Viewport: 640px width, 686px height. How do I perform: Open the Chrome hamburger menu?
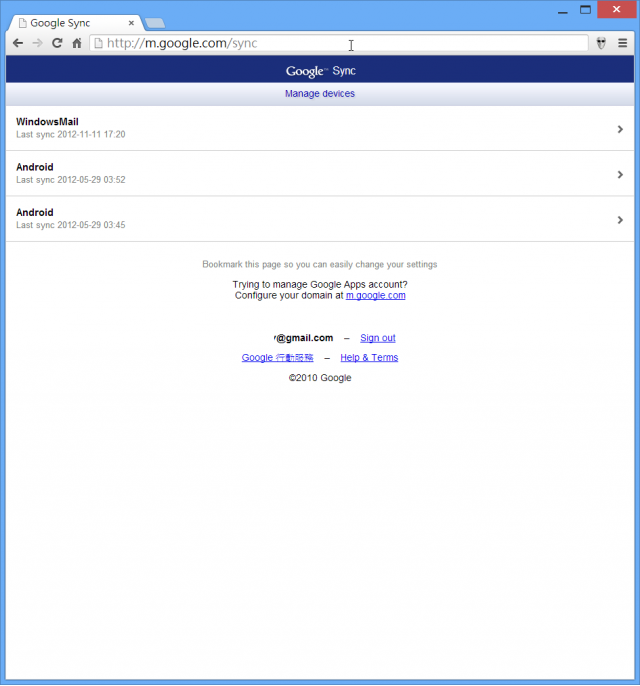pyautogui.click(x=623, y=43)
